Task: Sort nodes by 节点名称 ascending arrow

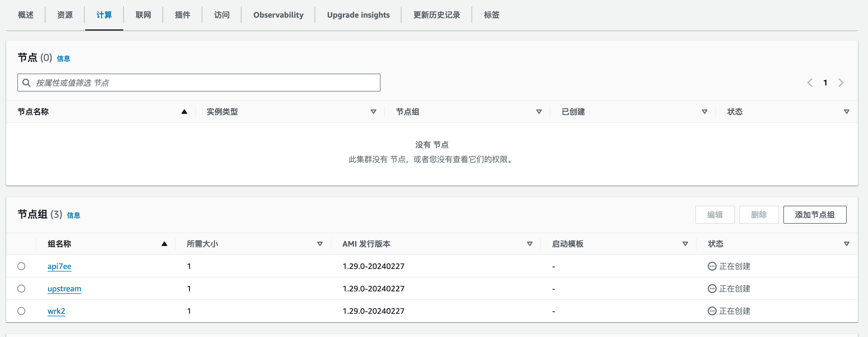Action: [x=184, y=112]
